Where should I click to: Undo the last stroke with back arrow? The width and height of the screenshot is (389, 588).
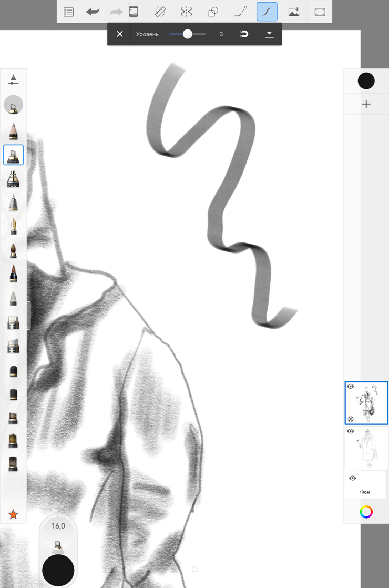point(93,12)
